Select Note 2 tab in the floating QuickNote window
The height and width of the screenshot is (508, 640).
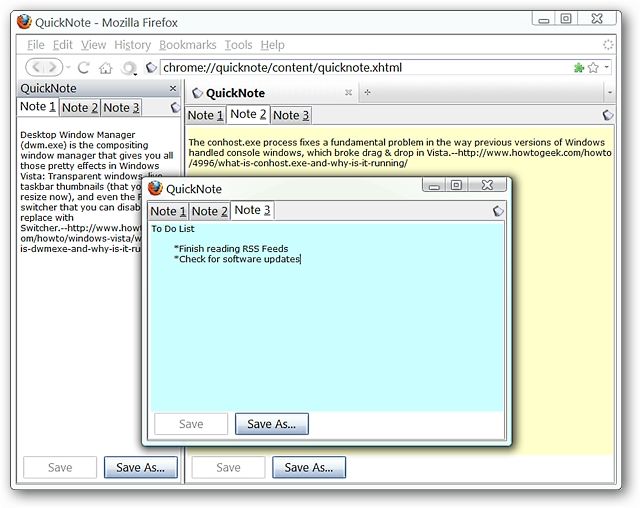point(210,211)
